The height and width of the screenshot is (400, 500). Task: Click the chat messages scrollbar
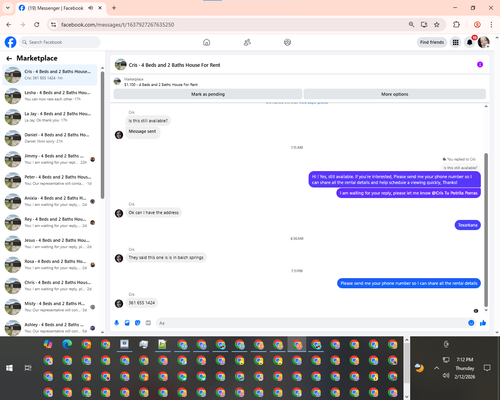(x=486, y=230)
